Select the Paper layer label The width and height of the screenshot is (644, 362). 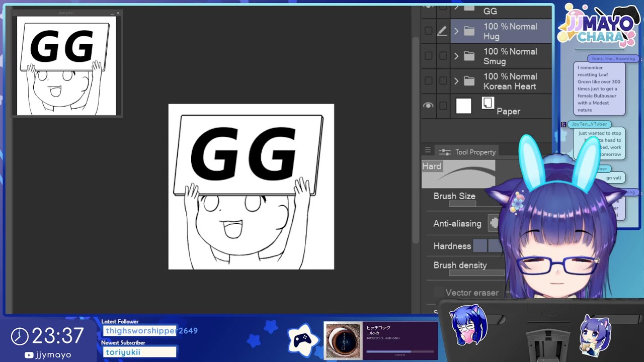click(x=508, y=111)
